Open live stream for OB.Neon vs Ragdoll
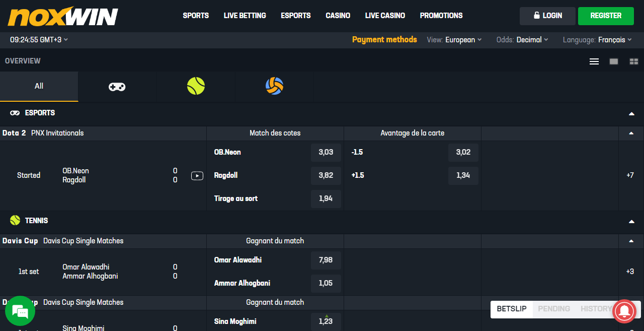644x331 pixels. click(197, 176)
